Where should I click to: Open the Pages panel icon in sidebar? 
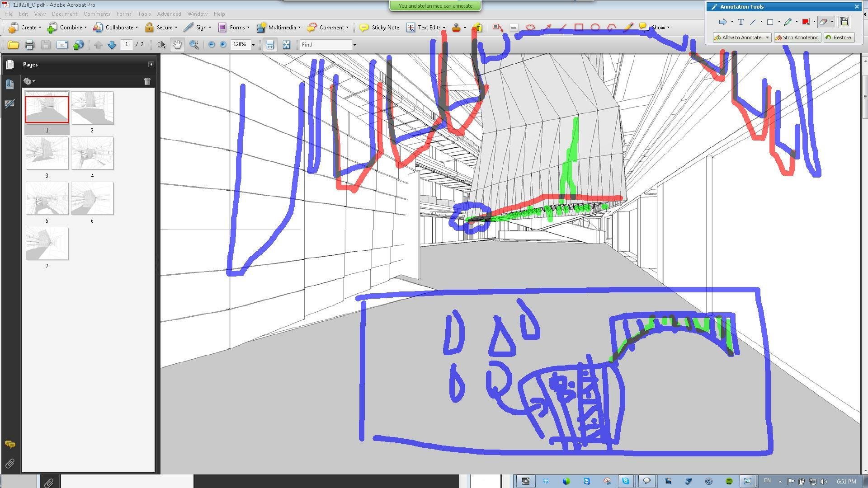click(10, 65)
